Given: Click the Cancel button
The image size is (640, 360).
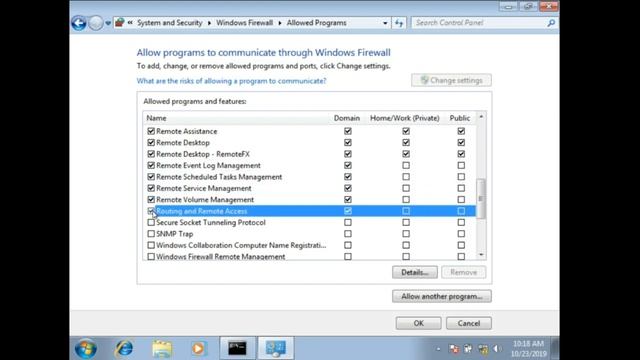Looking at the screenshot, I should pos(469,323).
